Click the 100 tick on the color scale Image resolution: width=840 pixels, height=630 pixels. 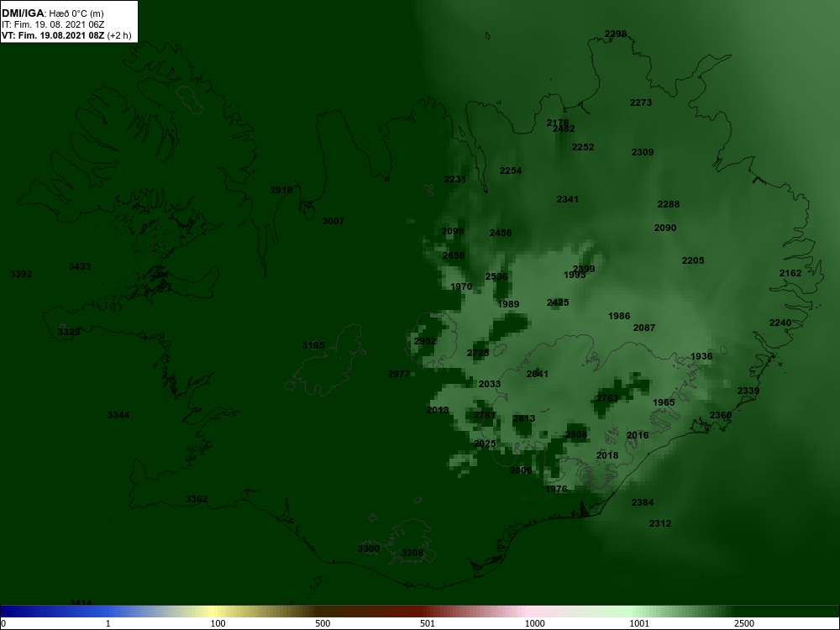point(218,623)
